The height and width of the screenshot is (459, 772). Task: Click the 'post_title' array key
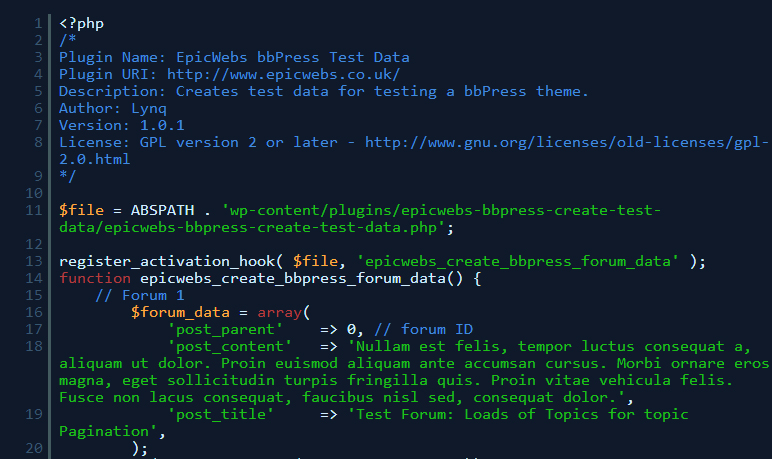[220, 414]
